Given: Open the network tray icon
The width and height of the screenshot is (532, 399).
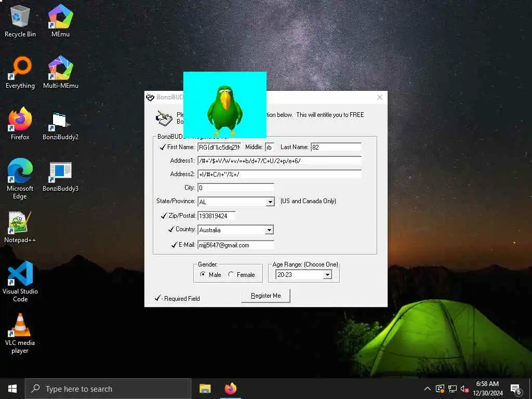Looking at the screenshot, I should click(453, 389).
